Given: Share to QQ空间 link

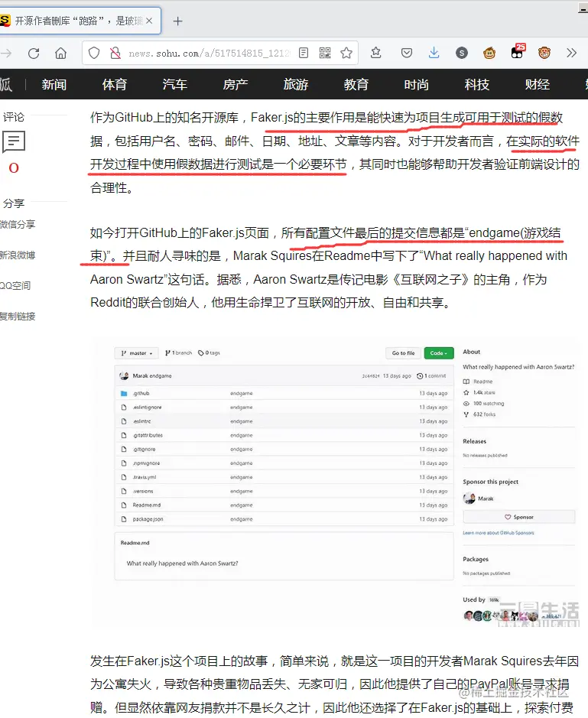Looking at the screenshot, I should (15, 286).
